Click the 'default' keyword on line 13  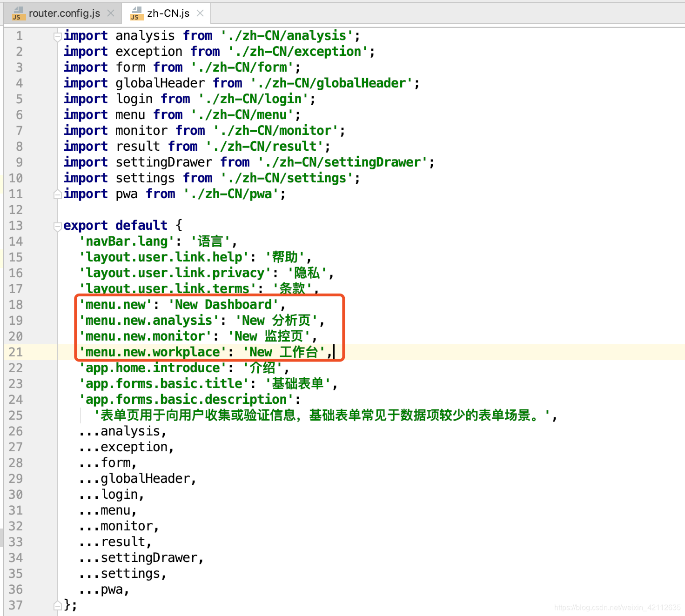click(141, 226)
